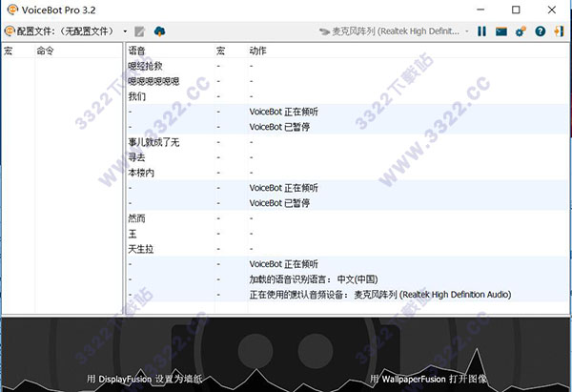Click the 宏 column header in the left pane

click(x=8, y=51)
